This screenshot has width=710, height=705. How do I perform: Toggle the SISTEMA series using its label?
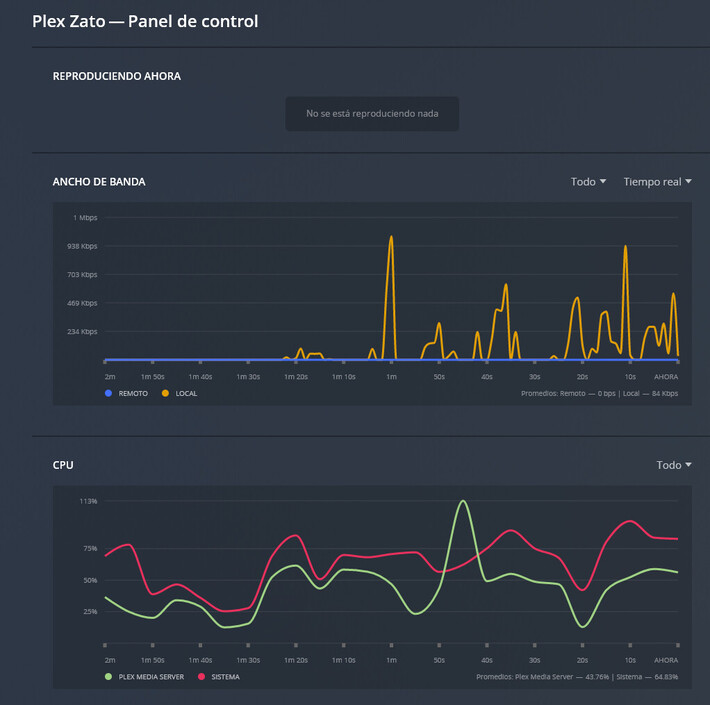224,676
